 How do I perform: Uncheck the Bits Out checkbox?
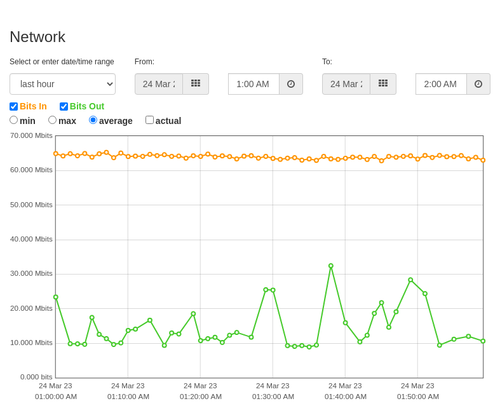pyautogui.click(x=64, y=106)
